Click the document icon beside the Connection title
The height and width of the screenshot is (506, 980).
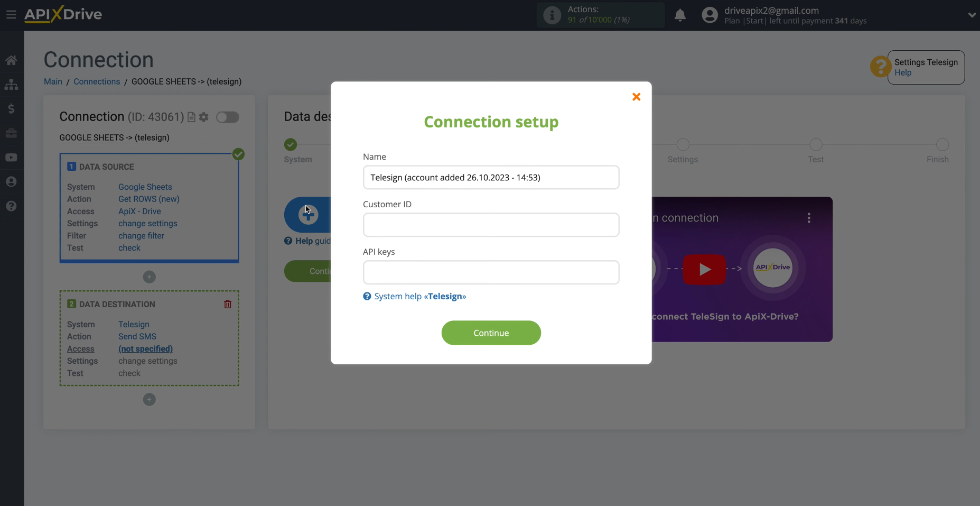(192, 117)
